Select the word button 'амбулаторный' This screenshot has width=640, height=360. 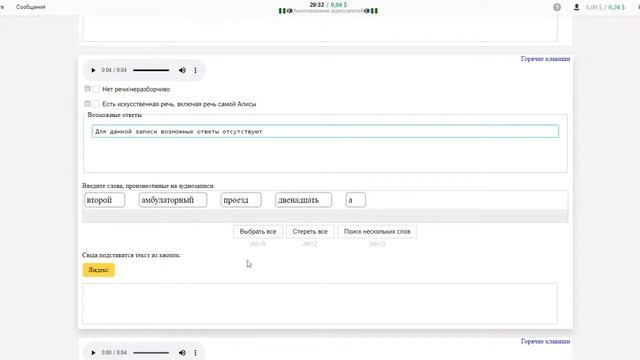coord(173,200)
